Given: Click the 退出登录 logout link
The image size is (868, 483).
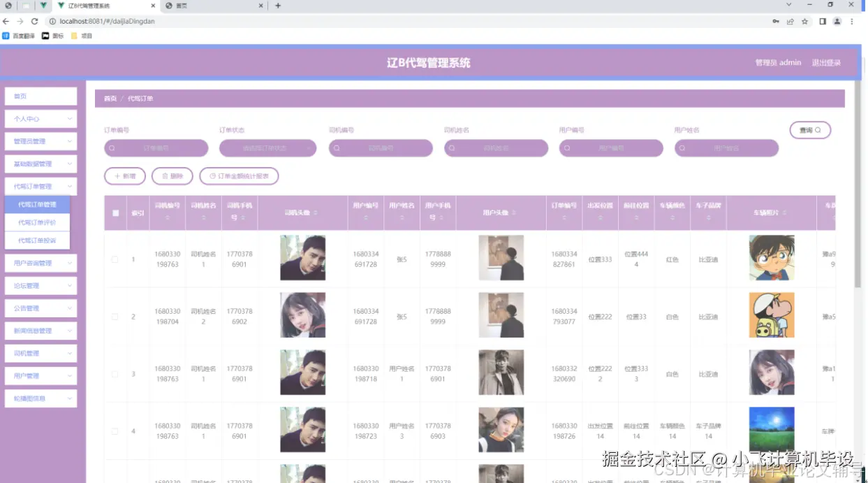Looking at the screenshot, I should point(826,63).
